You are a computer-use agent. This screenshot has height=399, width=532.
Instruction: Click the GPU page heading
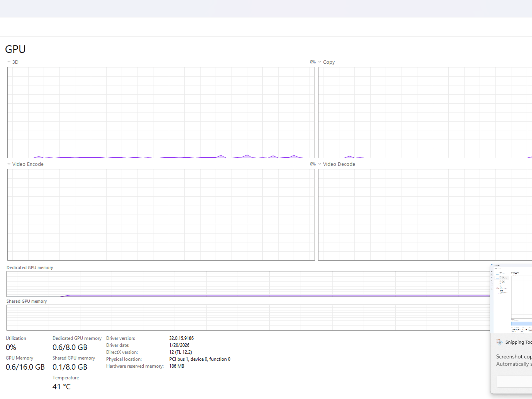click(x=15, y=49)
